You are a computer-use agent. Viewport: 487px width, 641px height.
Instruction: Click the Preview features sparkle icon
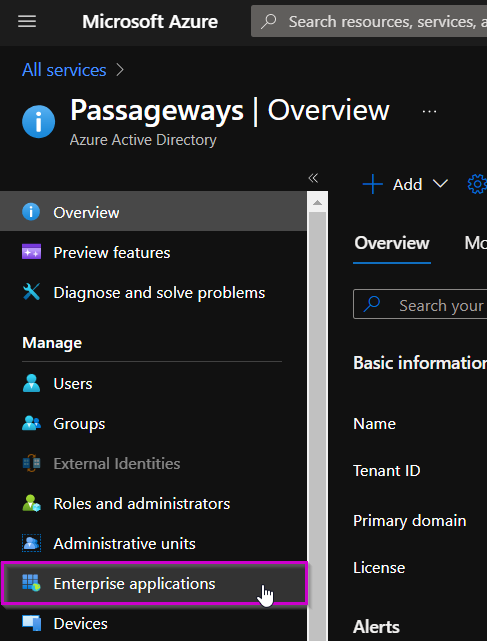31,252
